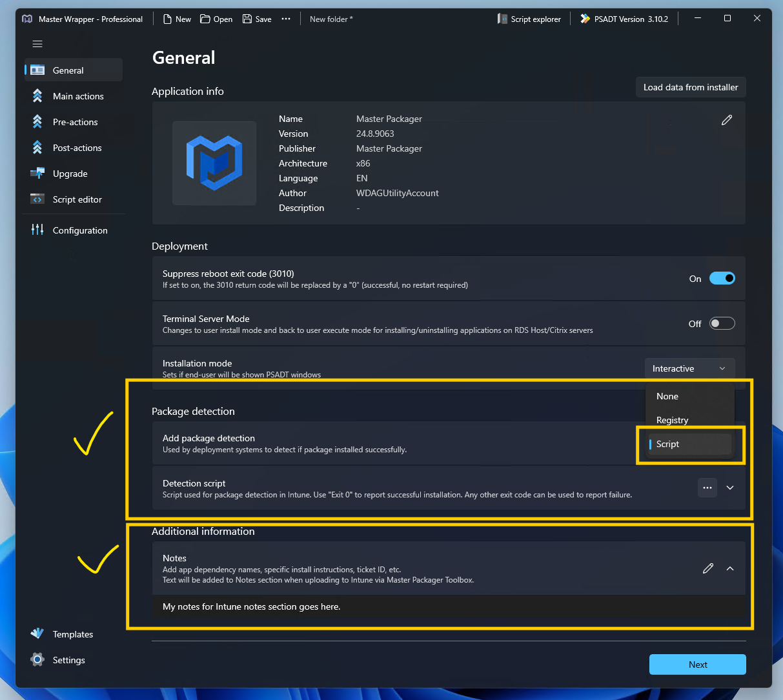Click PSADT Version 3.10.2 button
The width and height of the screenshot is (783, 700).
624,19
